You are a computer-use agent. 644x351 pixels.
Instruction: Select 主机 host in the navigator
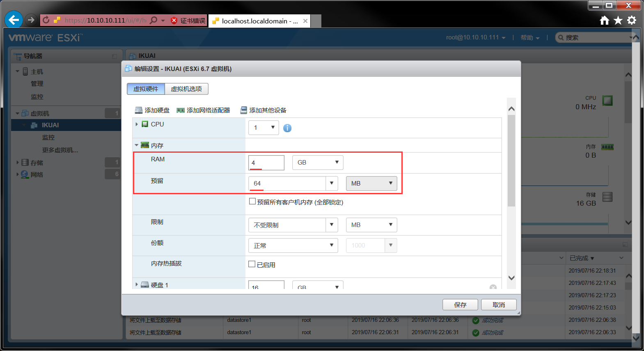pos(37,71)
